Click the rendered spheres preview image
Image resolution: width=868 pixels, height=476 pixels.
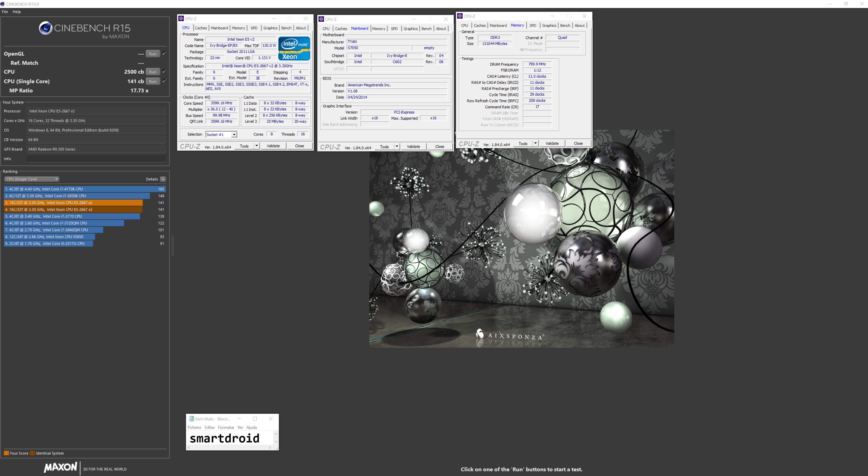[522, 238]
